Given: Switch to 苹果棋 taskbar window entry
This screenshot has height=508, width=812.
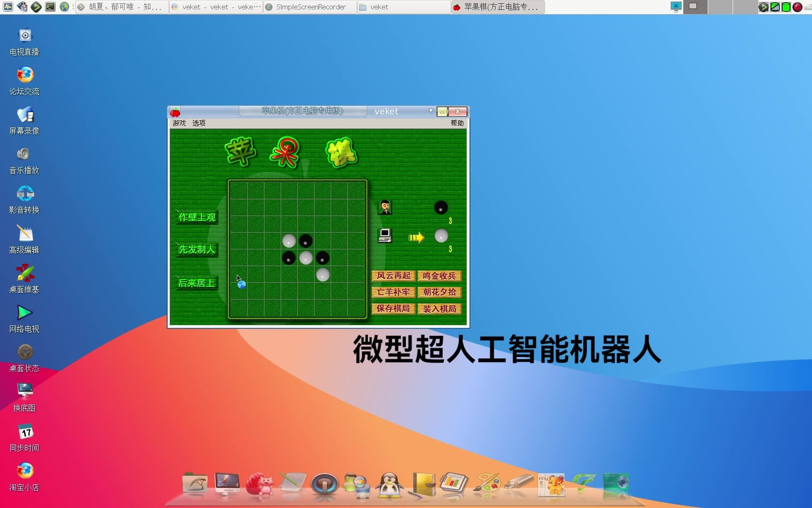Looking at the screenshot, I should coord(498,7).
